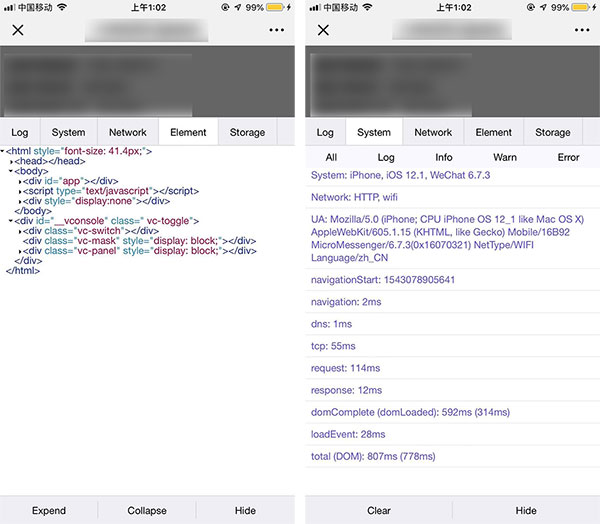Open Element tab on right phone
Image resolution: width=600 pixels, height=524 pixels.
pyautogui.click(x=494, y=132)
